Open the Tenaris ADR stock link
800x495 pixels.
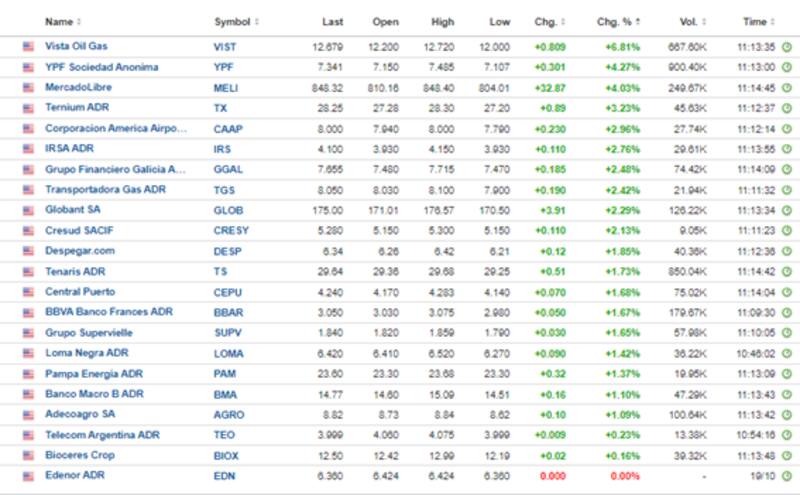(74, 271)
